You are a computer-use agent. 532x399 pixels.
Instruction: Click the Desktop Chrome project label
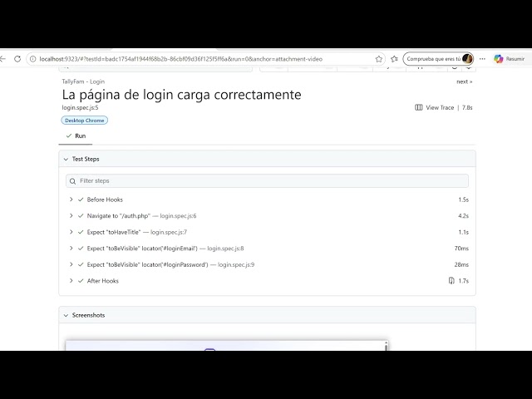click(85, 121)
